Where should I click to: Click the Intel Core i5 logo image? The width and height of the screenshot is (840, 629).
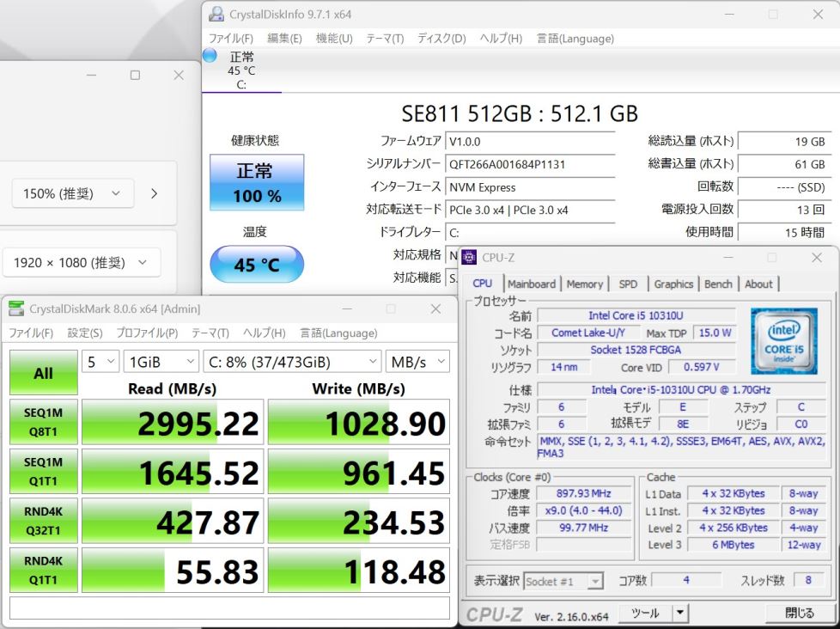[x=783, y=341]
